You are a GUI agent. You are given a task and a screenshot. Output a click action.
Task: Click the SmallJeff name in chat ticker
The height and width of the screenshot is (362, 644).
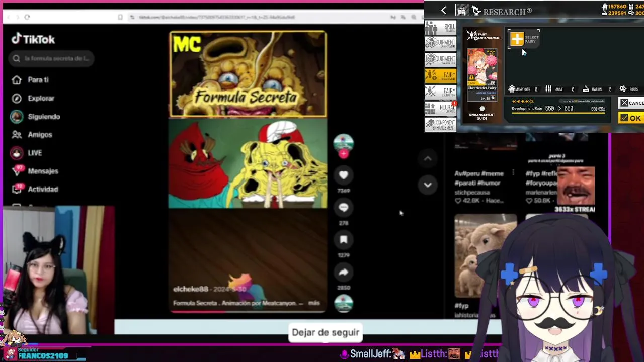click(x=371, y=354)
